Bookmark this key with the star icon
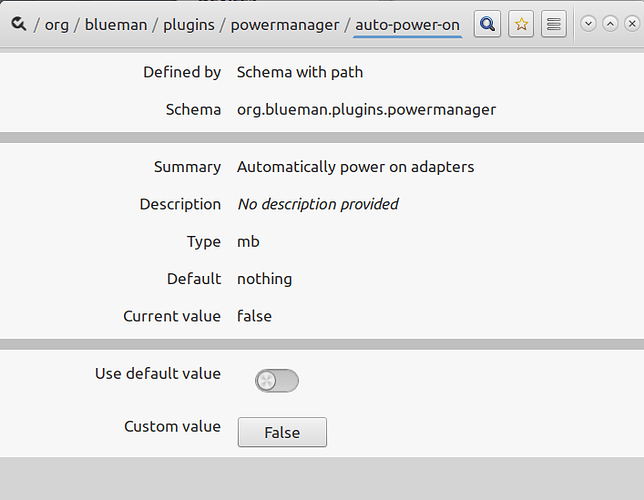Screen dimensions: 644x500 [521, 24]
